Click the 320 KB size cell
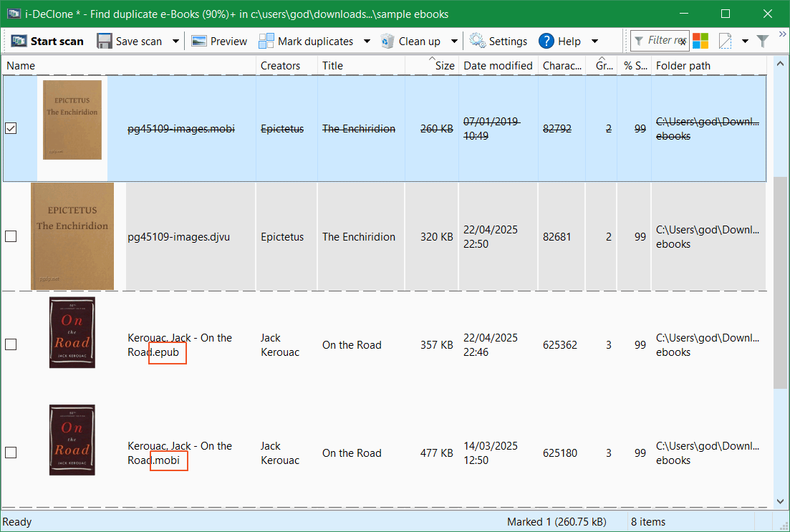This screenshot has height=532, width=790. point(436,237)
